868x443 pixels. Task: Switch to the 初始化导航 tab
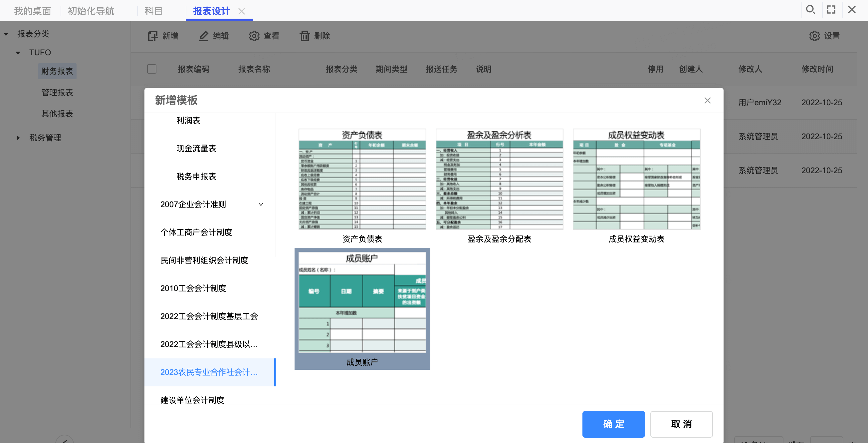91,11
